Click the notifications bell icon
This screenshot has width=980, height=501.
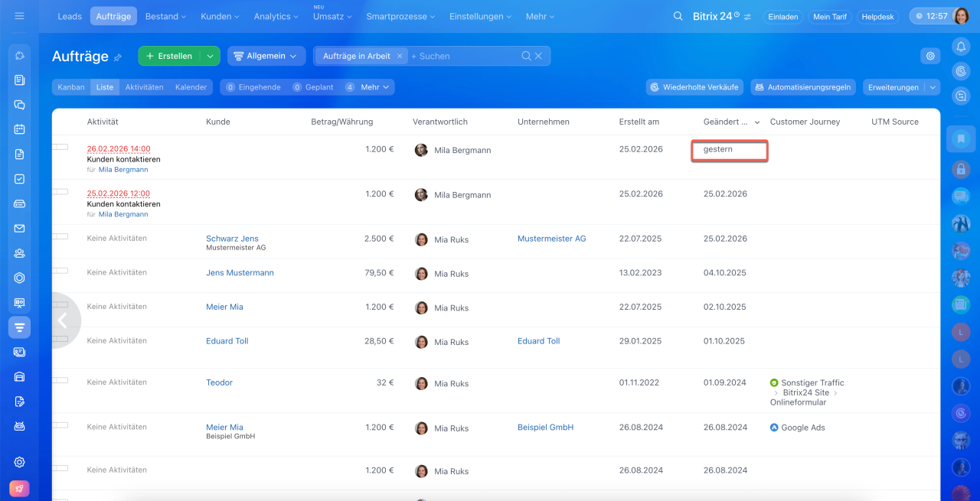pyautogui.click(x=961, y=47)
